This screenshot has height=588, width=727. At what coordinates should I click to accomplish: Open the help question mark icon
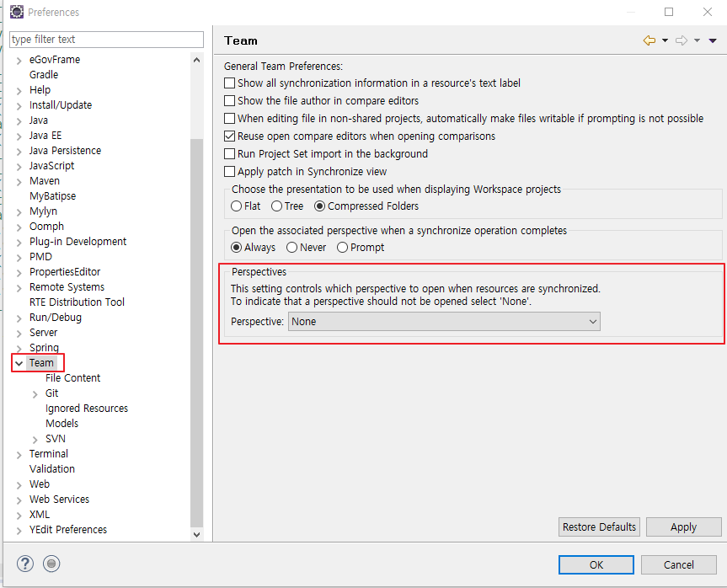tap(25, 564)
